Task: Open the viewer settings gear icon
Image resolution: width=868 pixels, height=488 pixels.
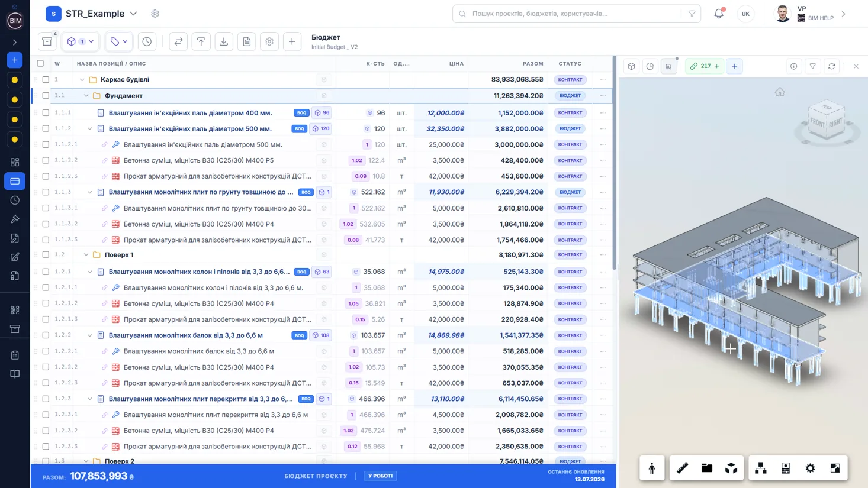Action: [x=810, y=468]
